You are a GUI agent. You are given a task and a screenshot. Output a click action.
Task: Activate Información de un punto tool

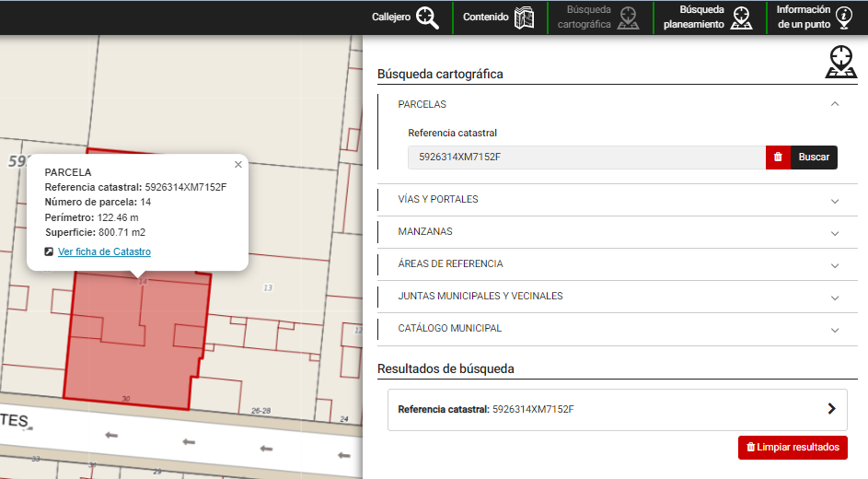pos(816,18)
